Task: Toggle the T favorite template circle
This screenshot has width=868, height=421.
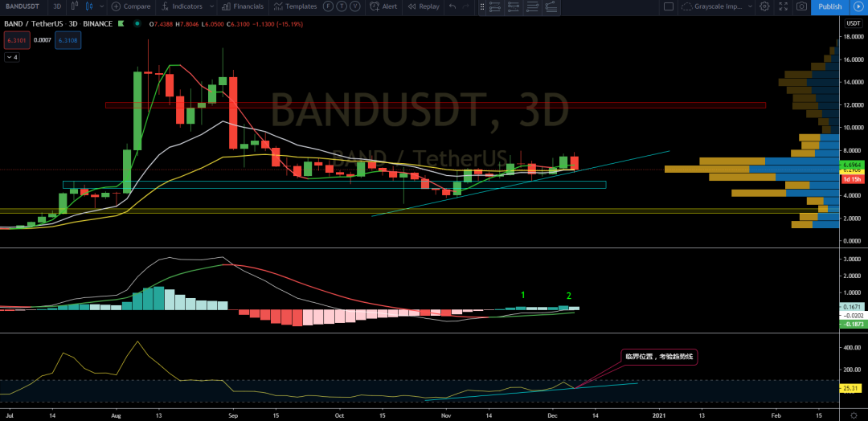Action: click(340, 6)
